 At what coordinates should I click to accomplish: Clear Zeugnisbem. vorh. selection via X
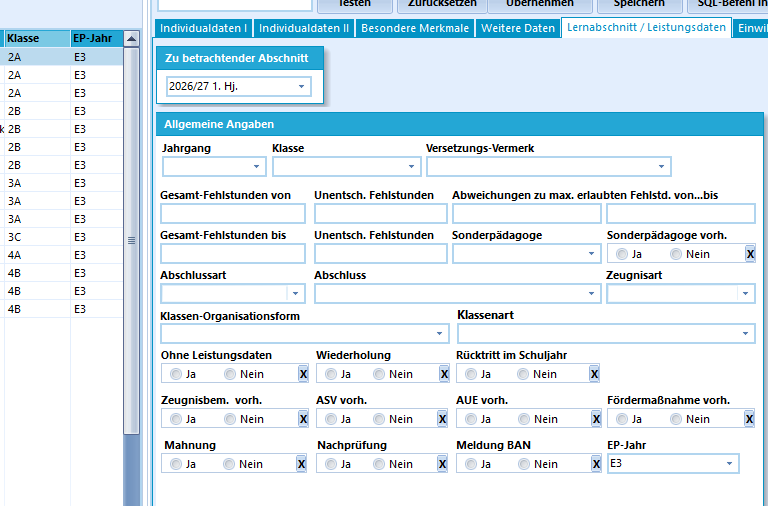(x=303, y=419)
